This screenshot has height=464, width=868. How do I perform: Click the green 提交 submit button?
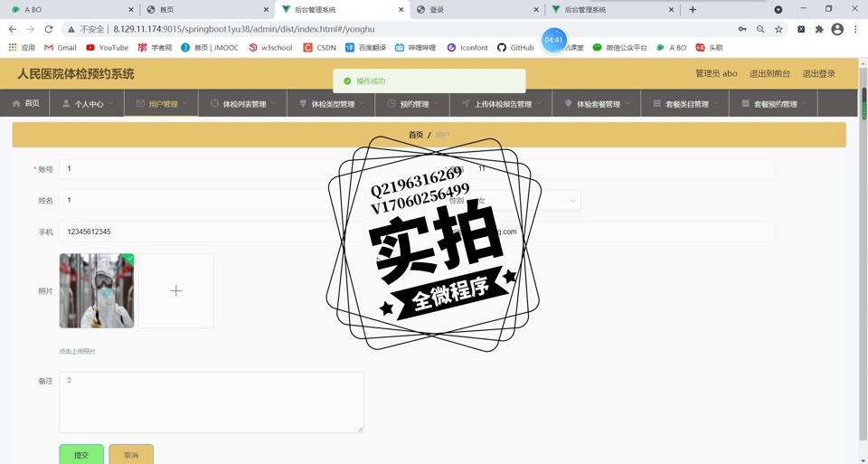[81, 454]
